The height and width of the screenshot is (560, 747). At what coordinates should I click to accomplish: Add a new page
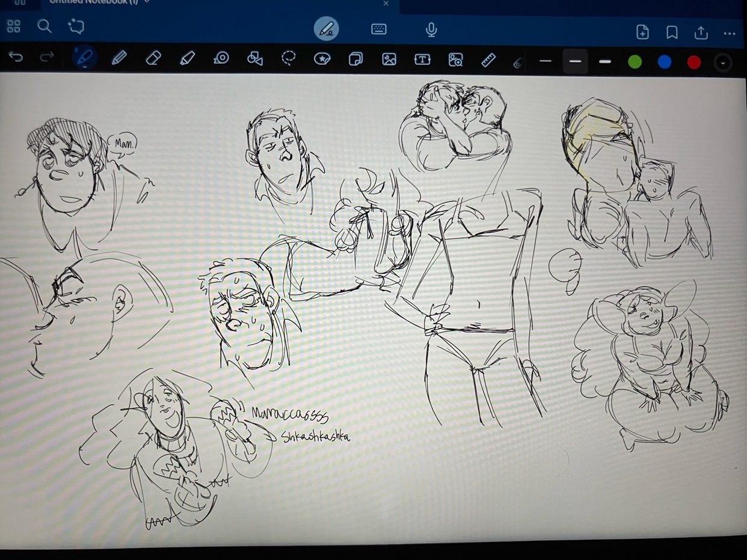tap(642, 32)
